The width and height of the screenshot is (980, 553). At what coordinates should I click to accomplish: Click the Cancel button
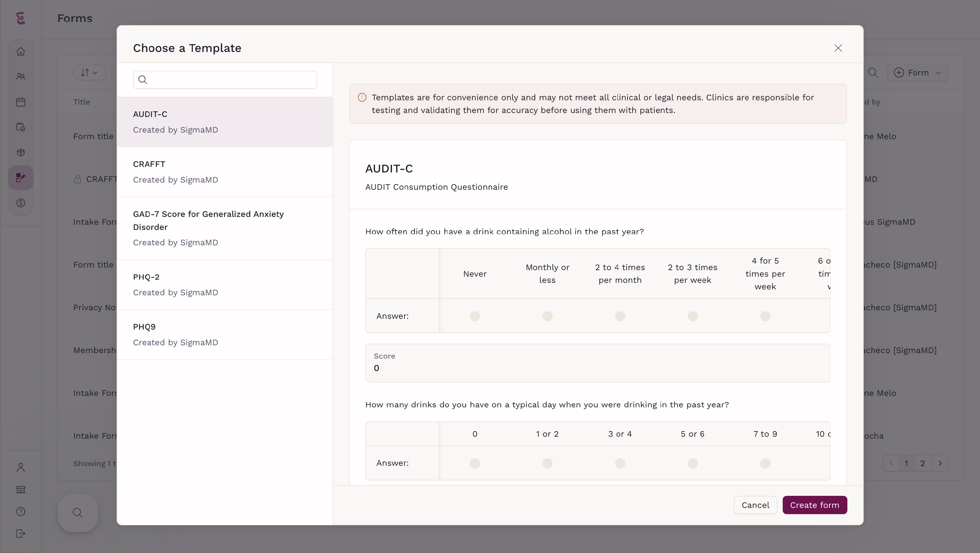(755, 505)
